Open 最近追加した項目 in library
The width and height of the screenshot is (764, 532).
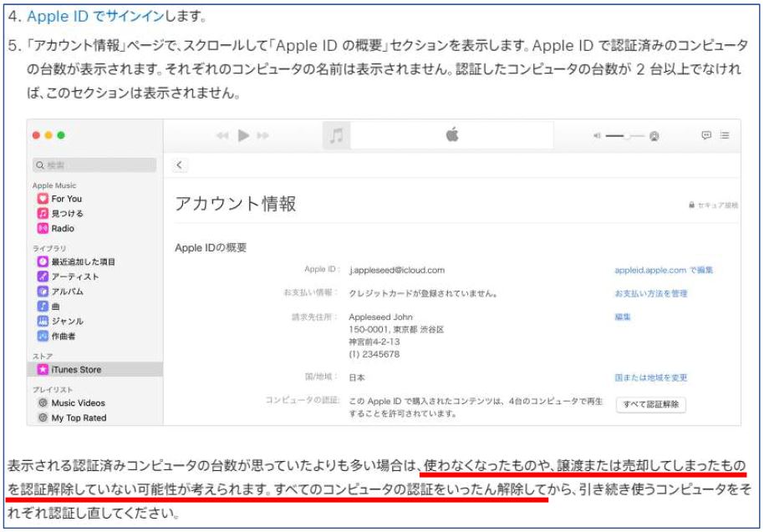pos(84,262)
